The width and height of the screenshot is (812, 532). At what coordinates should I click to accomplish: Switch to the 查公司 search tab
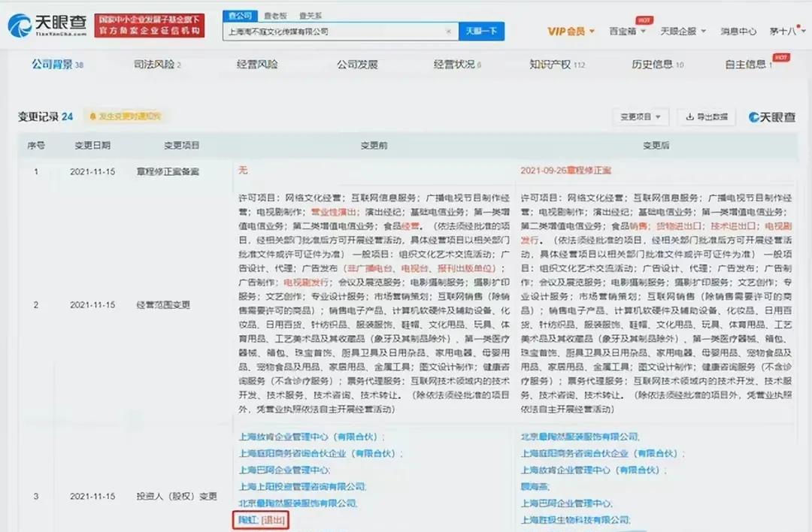(x=240, y=16)
